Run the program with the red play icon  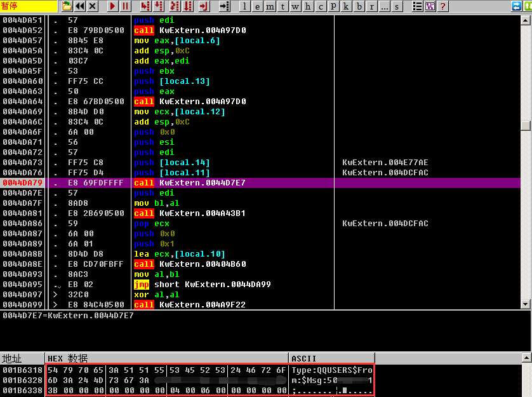(112, 6)
